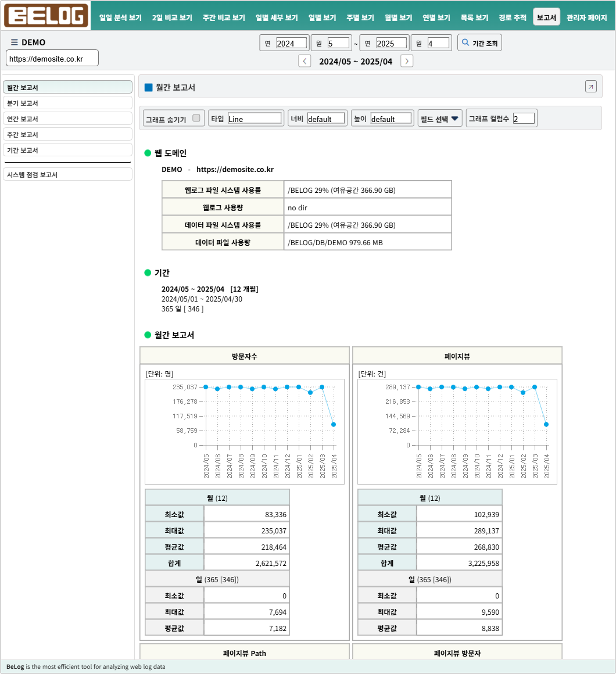Open monthly report in new window icon
Viewport: 616px width, 674px height.
click(x=590, y=87)
